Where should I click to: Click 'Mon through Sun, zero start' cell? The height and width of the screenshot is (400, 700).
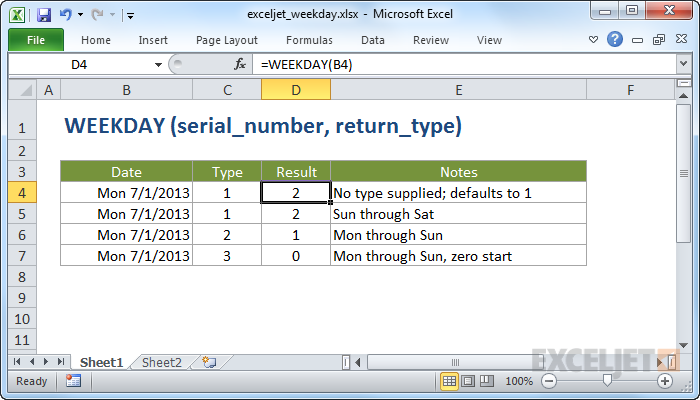[x=458, y=256]
